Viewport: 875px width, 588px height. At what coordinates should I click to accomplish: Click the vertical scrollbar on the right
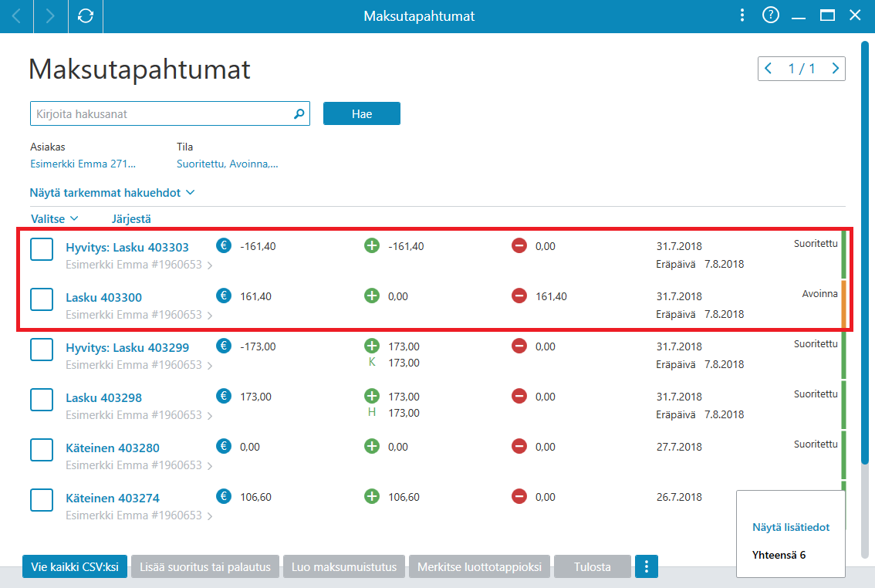click(x=865, y=251)
